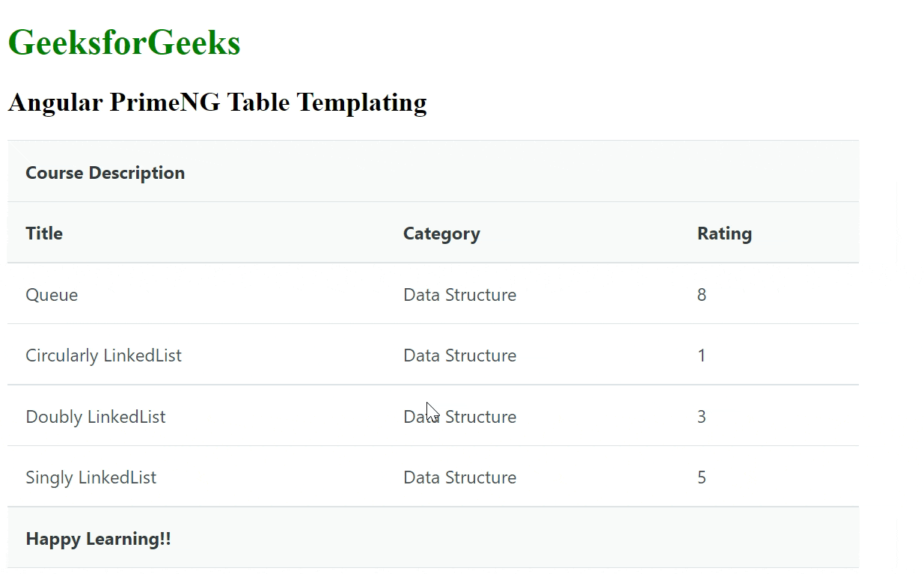924x574 pixels.
Task: Select the Category column header
Action: tap(441, 233)
